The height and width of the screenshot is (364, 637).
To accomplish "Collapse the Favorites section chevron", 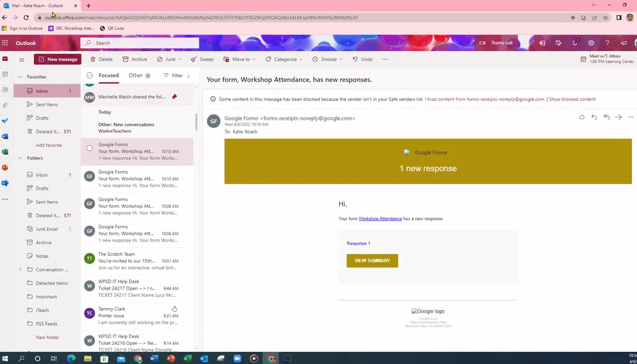I will click(20, 77).
